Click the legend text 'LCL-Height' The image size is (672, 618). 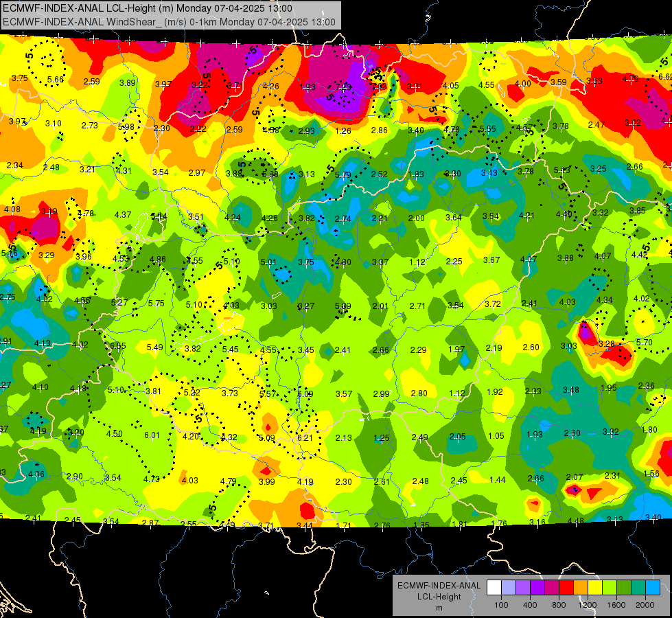(x=439, y=597)
